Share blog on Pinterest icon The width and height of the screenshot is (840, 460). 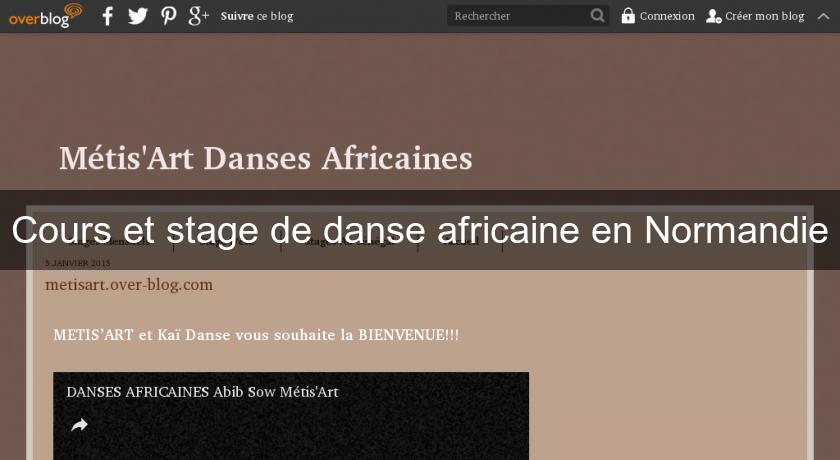pyautogui.click(x=169, y=16)
